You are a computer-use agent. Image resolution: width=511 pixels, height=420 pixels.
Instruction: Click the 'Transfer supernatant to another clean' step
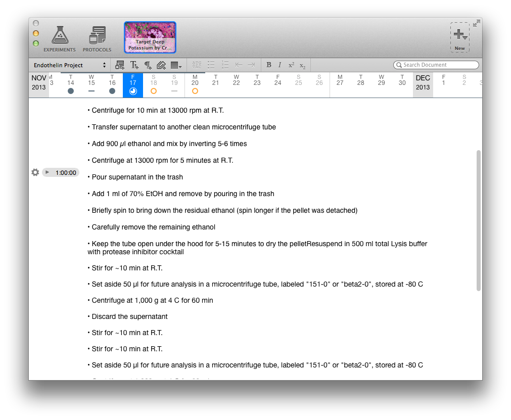[181, 127]
